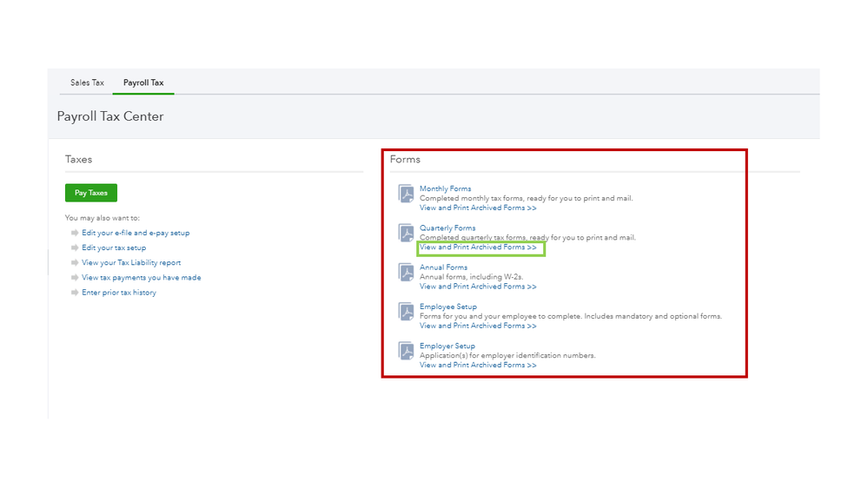
Task: Click the PDF icon beside Employer Setup
Action: [407, 351]
